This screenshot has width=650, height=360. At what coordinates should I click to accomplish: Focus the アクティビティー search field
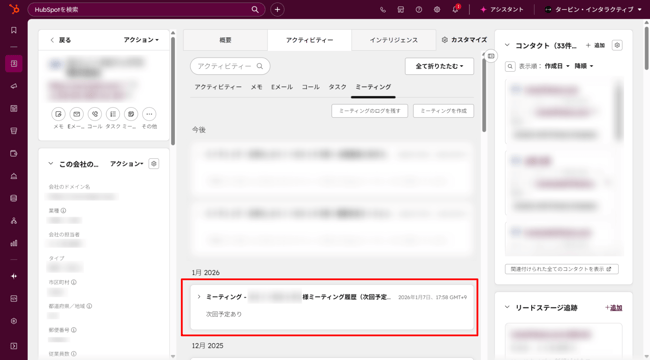230,66
